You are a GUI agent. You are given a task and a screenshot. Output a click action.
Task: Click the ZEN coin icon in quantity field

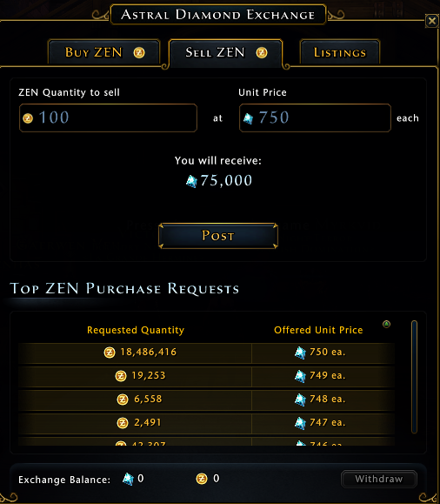tap(28, 118)
